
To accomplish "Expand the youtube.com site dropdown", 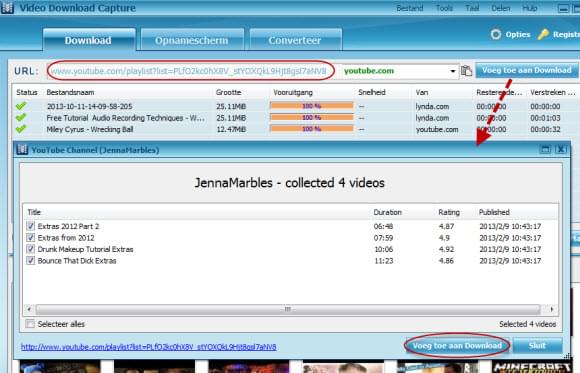I will (452, 71).
